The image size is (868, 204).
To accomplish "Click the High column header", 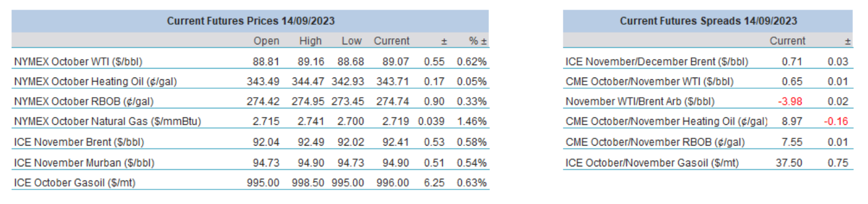I will pos(310,41).
